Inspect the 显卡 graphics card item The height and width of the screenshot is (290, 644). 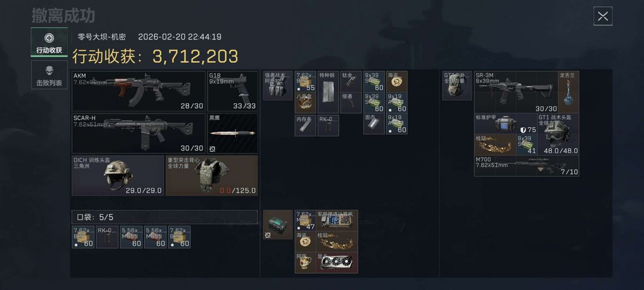pyautogui.click(x=337, y=263)
